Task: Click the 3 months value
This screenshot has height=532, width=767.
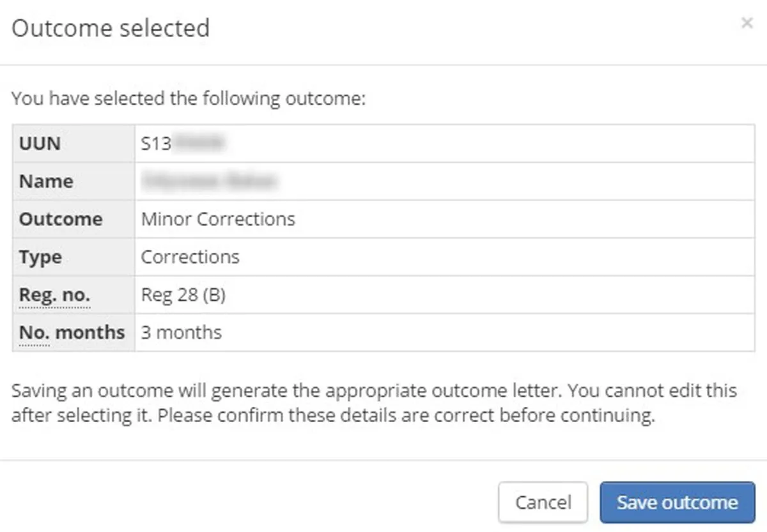Action: (x=182, y=332)
